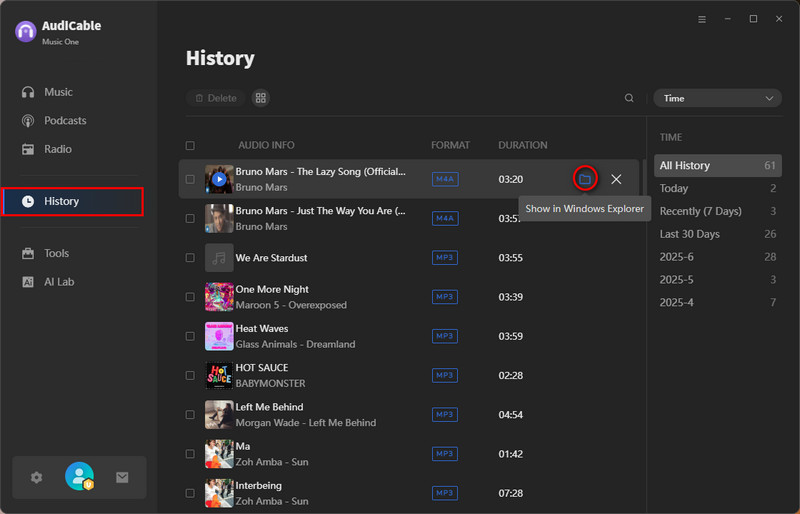The width and height of the screenshot is (800, 514).
Task: Click MP3 badge for HOT SAUCE
Action: pyautogui.click(x=445, y=376)
